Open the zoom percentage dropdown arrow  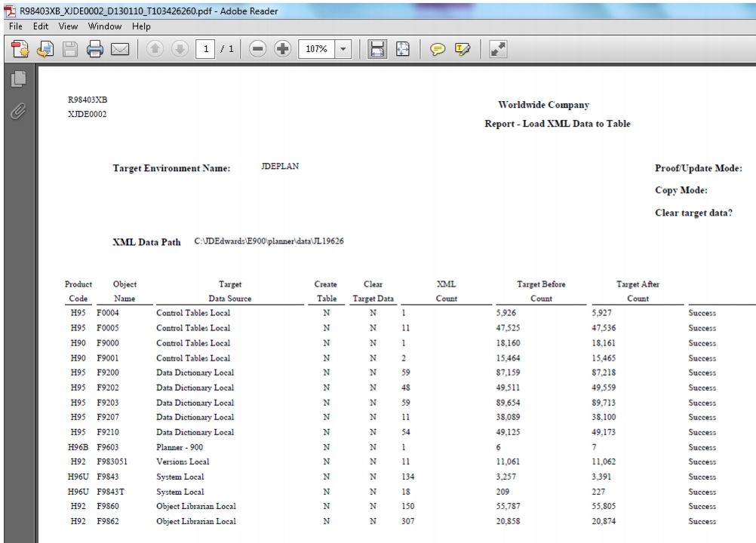coord(343,49)
